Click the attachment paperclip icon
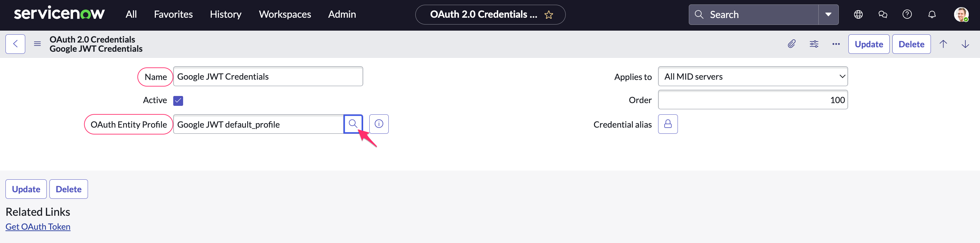 pos(791,44)
